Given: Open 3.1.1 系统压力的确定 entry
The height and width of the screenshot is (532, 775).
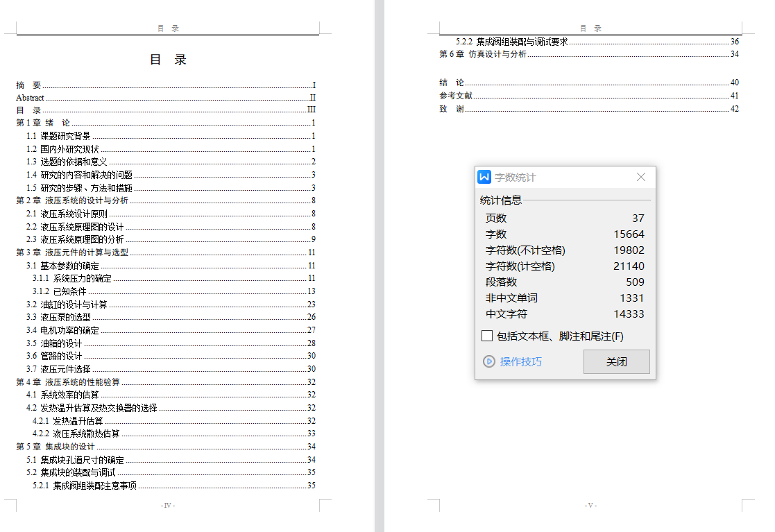Looking at the screenshot, I should click(x=174, y=279).
